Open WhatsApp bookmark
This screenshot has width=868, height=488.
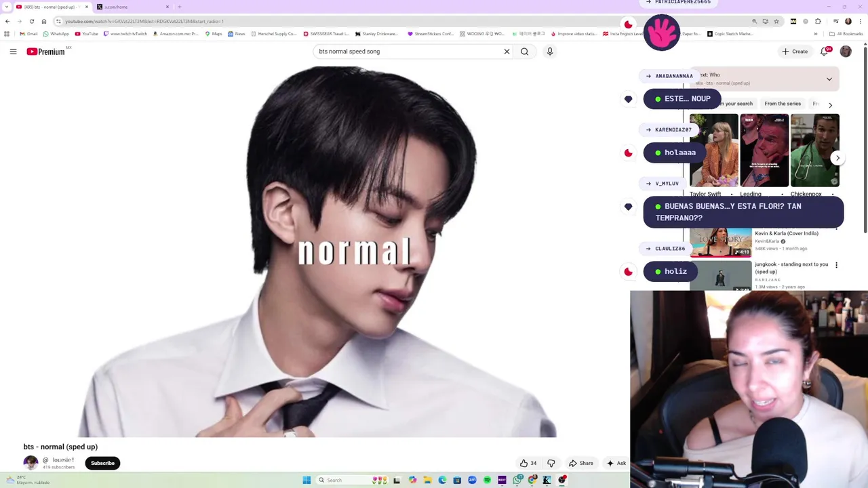[56, 34]
